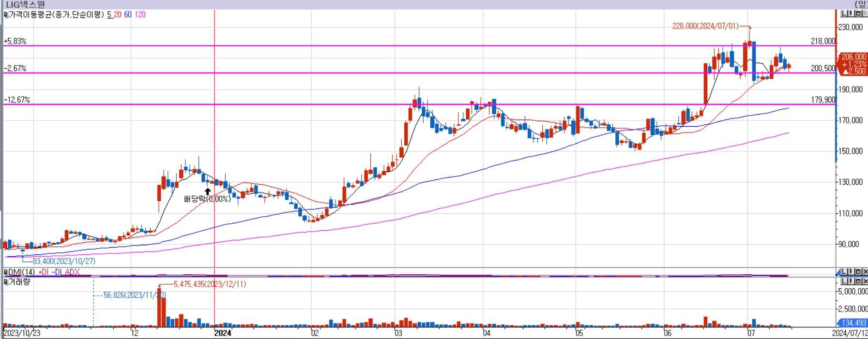Click the 2024/07/12 end date label
Viewport: 868px width, 339px height.
coord(850,333)
